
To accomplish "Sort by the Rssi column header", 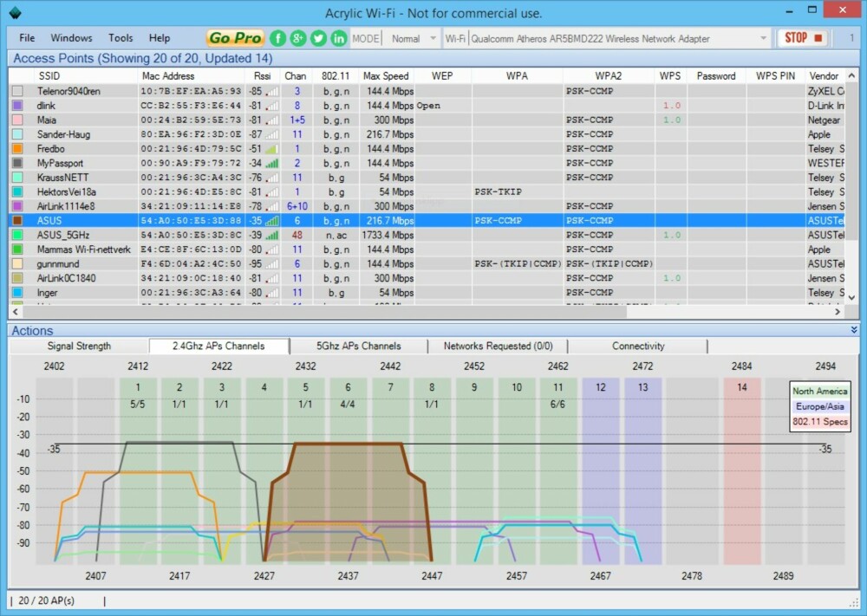I will tap(262, 75).
